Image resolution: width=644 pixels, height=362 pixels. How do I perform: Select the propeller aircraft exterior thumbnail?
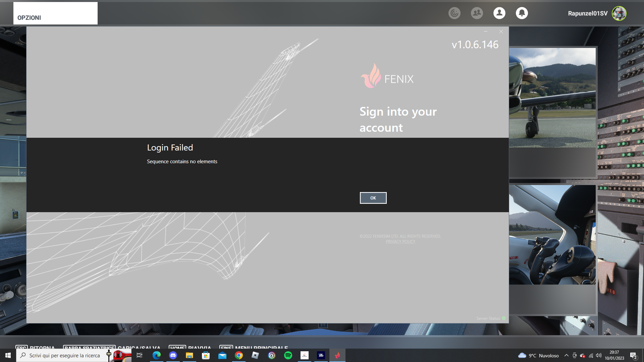pyautogui.click(x=552, y=98)
